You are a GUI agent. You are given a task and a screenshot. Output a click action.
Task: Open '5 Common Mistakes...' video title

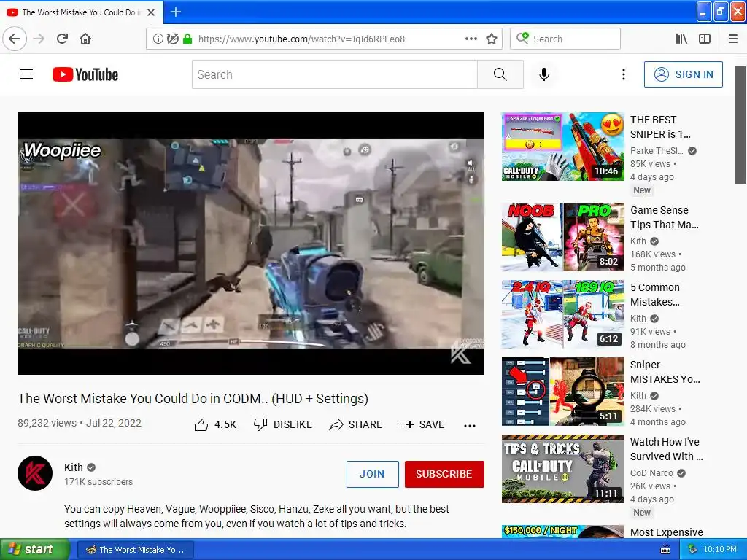[655, 295]
